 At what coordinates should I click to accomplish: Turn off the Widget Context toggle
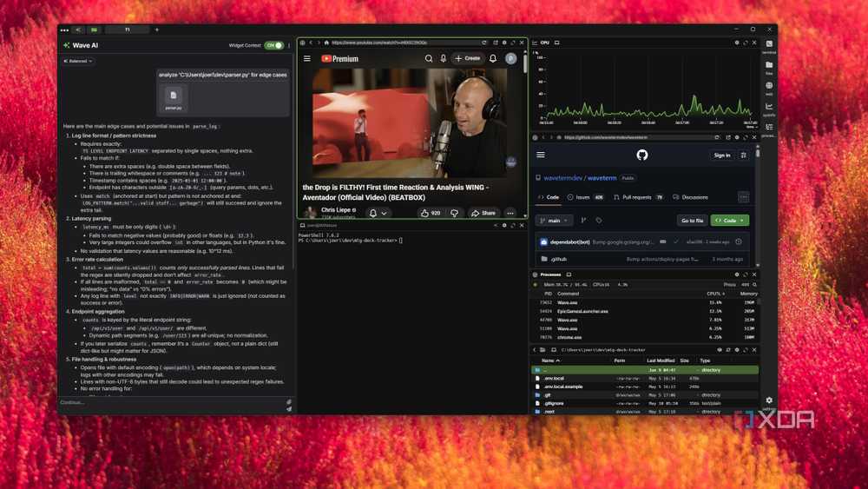click(273, 45)
